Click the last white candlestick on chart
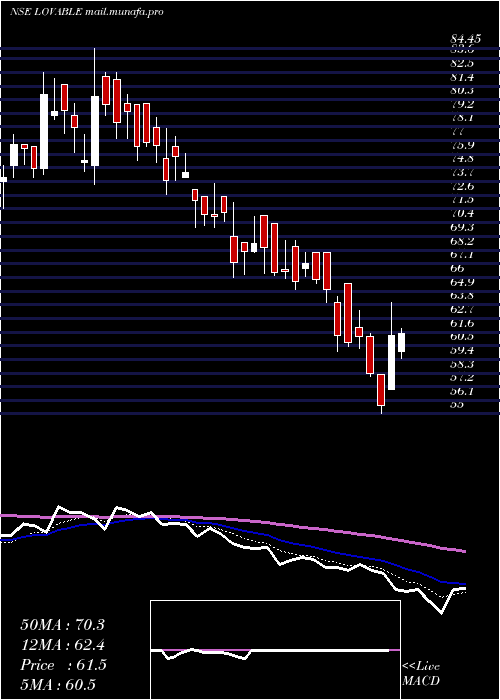Screen dimensions: 500x700 (x=402, y=342)
